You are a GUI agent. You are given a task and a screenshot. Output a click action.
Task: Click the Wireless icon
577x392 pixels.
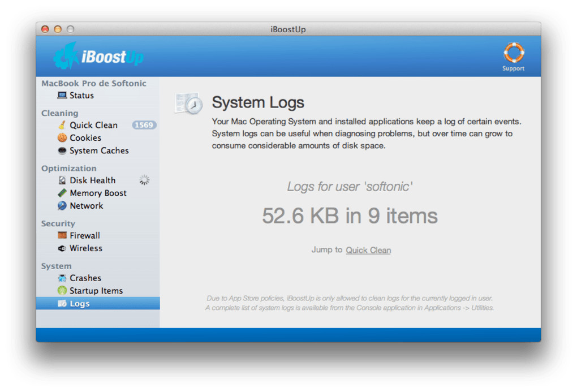coord(62,248)
